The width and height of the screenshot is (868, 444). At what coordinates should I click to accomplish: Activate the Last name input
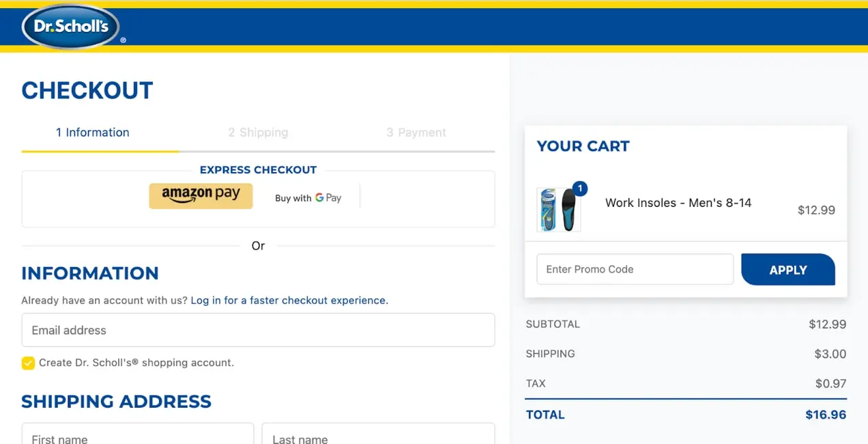378,437
